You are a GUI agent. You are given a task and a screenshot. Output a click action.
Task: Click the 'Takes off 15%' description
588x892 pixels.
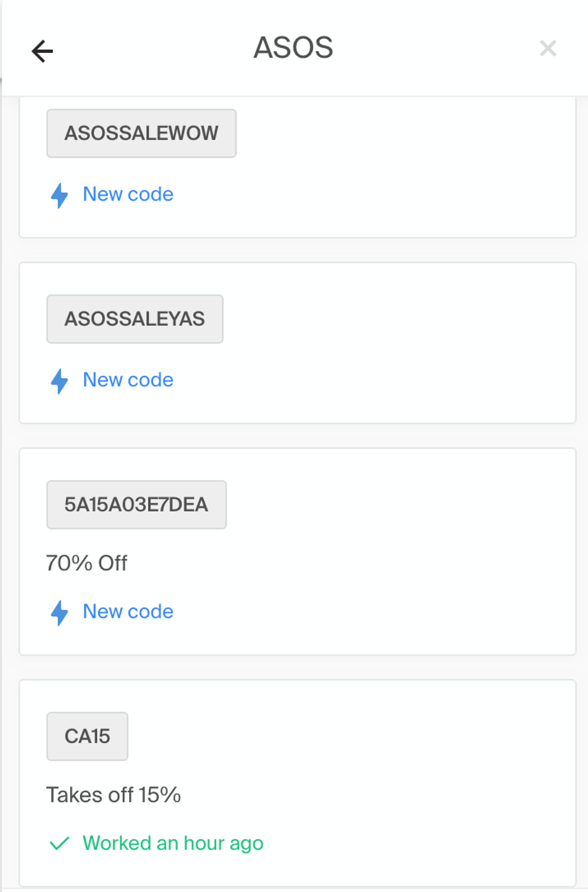coord(113,795)
